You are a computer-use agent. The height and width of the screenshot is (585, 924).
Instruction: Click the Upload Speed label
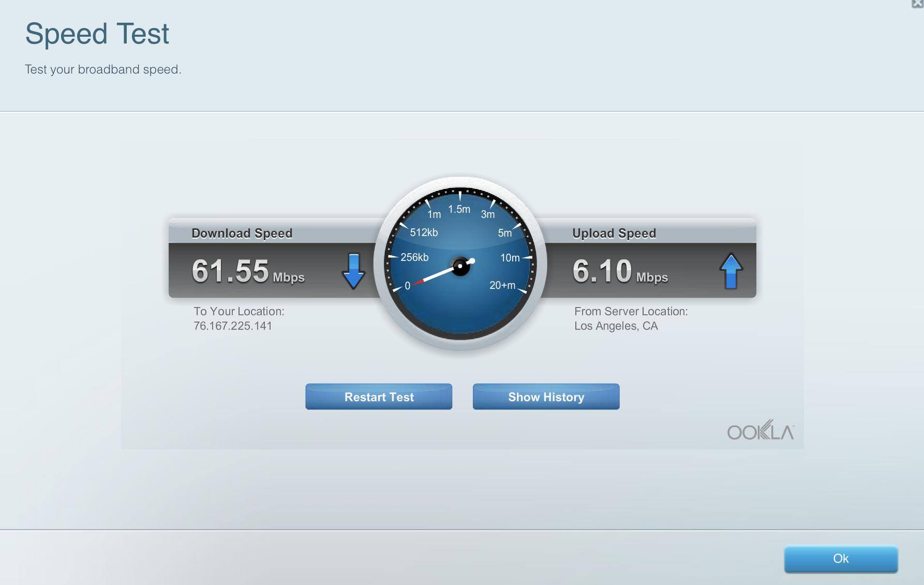614,233
